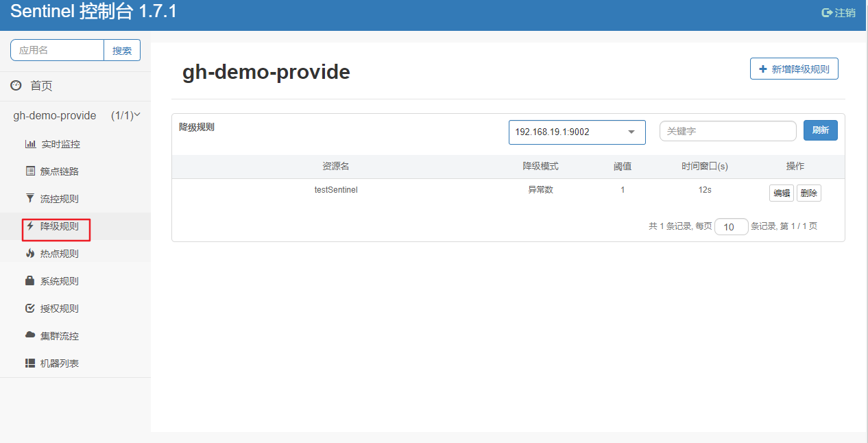Click the testSentinel resource name cell

click(x=336, y=190)
